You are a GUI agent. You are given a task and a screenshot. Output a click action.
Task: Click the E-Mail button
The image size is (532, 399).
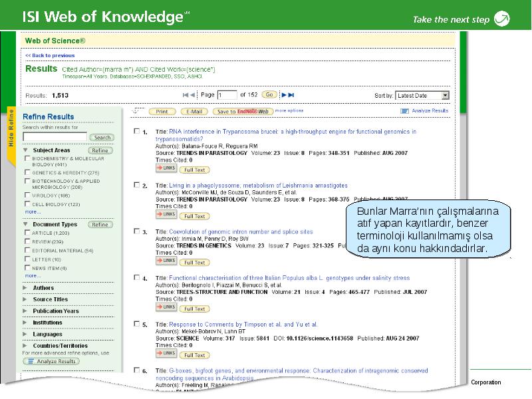[x=194, y=112]
